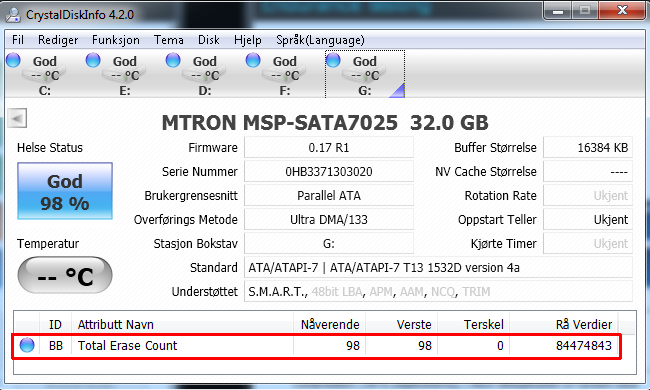
Task: Select the Standard ATA/ATAPI-7 field
Action: (x=438, y=268)
